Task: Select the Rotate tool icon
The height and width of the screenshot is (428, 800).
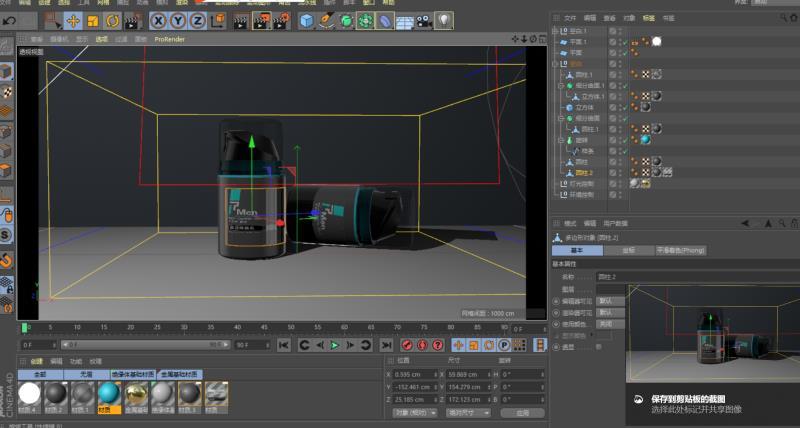Action: point(111,20)
